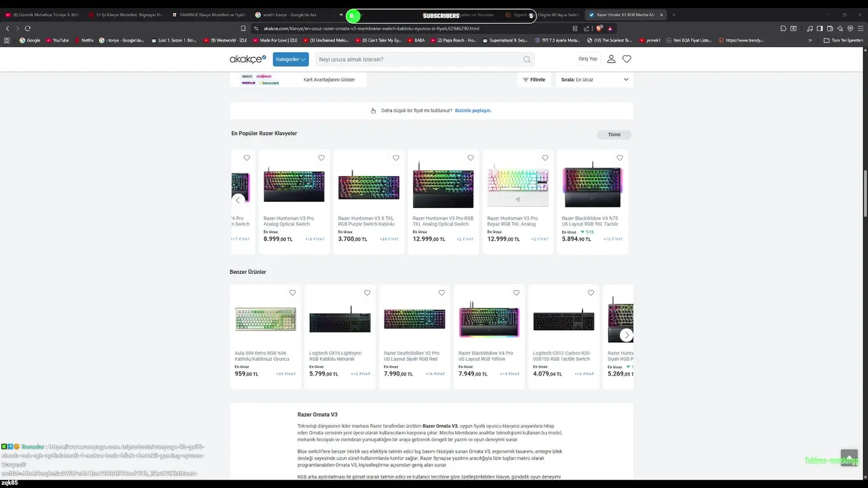This screenshot has width=868, height=488.
Task: Favorite Razer Huntsman V3 X TKL keyboard
Action: (396, 158)
